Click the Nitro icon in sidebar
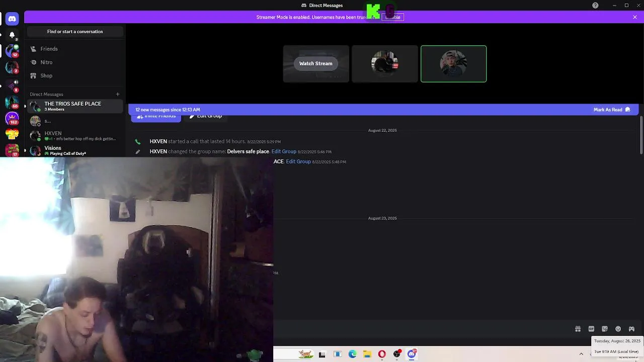The height and width of the screenshot is (362, 644). tap(33, 62)
